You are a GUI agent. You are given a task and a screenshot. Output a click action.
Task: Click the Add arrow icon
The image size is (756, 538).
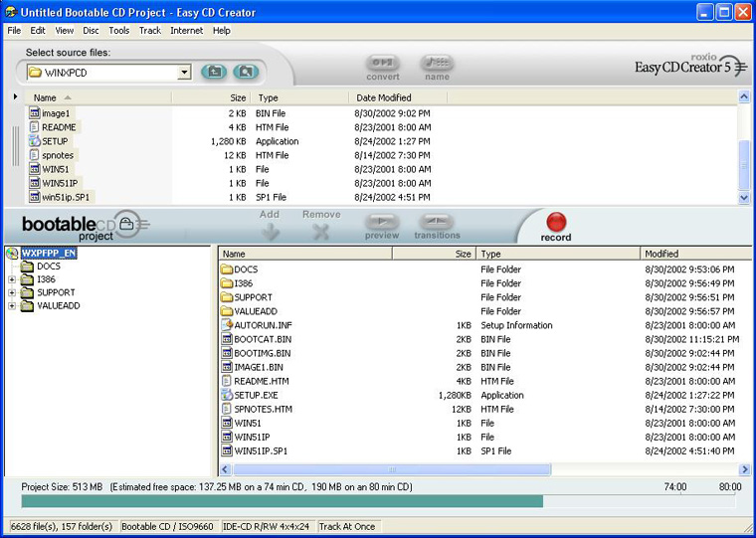(x=270, y=232)
